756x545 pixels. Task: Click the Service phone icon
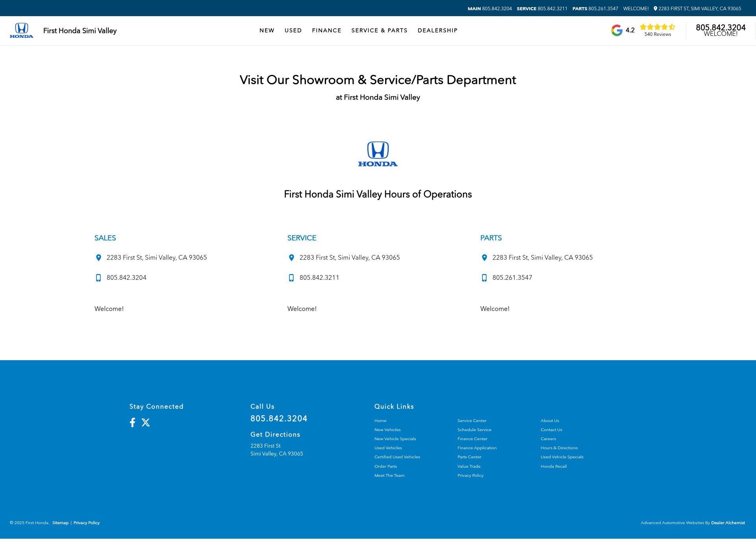tap(291, 278)
